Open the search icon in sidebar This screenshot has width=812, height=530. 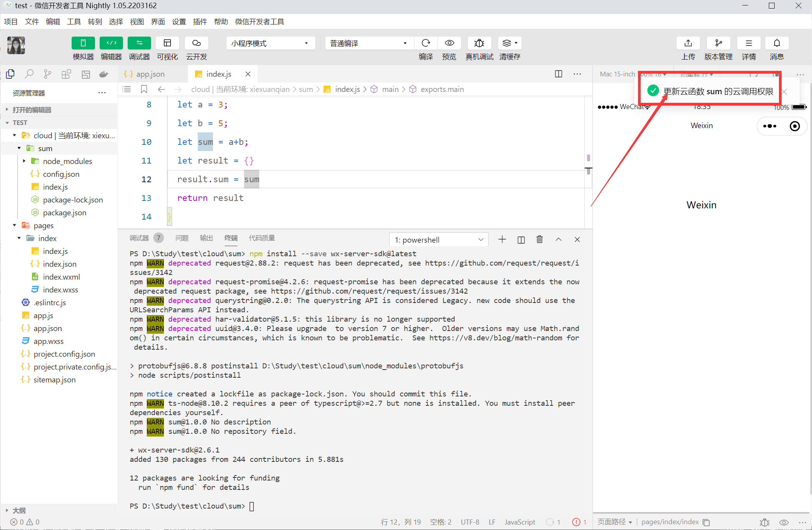tap(29, 74)
